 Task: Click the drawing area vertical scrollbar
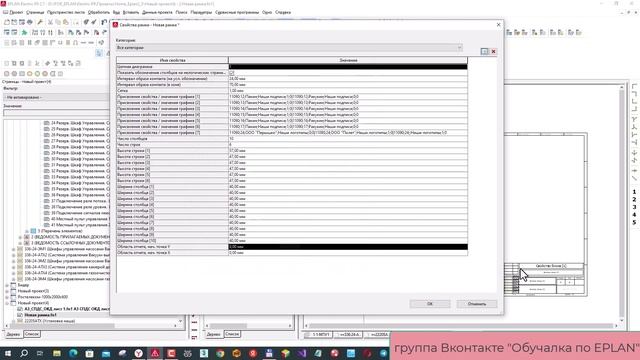(x=622, y=203)
